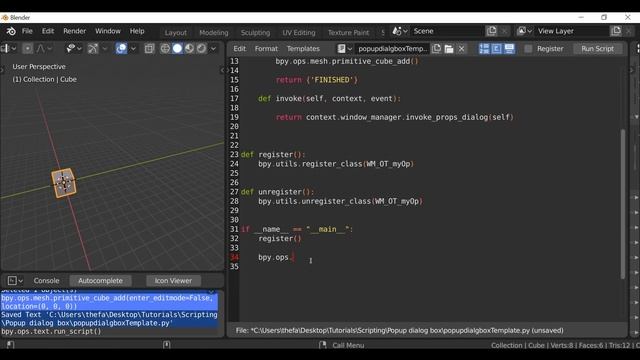Screen dimensions: 640x360
Task: Create a new text with the copy icon
Action: coord(436,49)
